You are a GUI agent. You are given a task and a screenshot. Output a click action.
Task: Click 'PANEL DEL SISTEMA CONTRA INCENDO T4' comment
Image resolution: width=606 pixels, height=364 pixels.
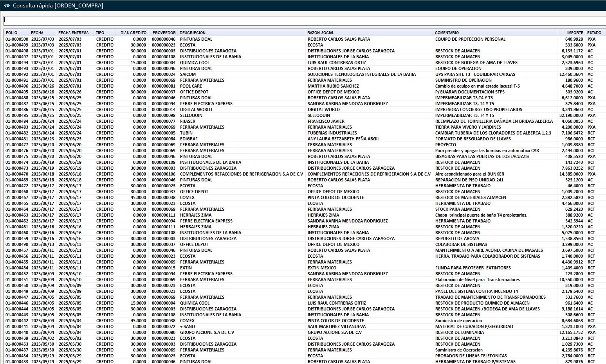tap(476, 291)
